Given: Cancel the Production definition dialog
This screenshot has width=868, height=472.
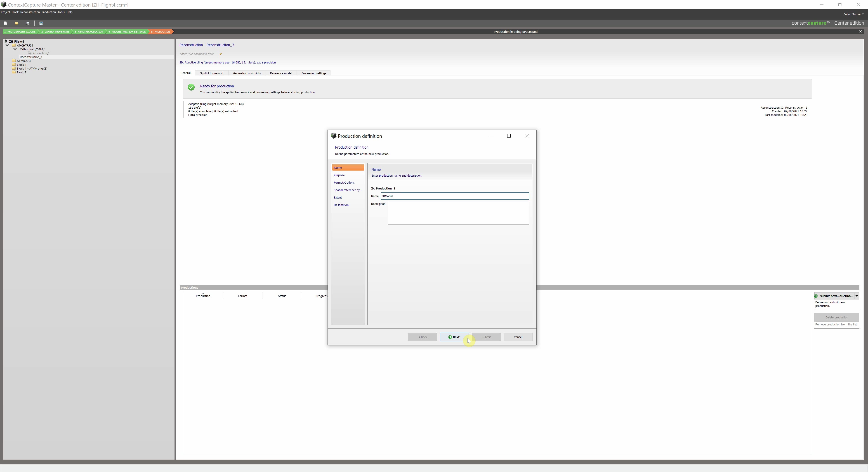Looking at the screenshot, I should (518, 337).
